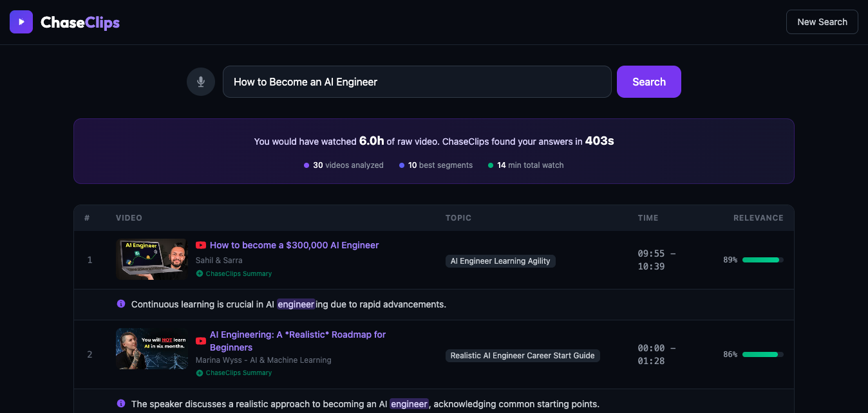Click the TOPIC column header
Viewport: 868px width, 413px height.
pos(458,218)
